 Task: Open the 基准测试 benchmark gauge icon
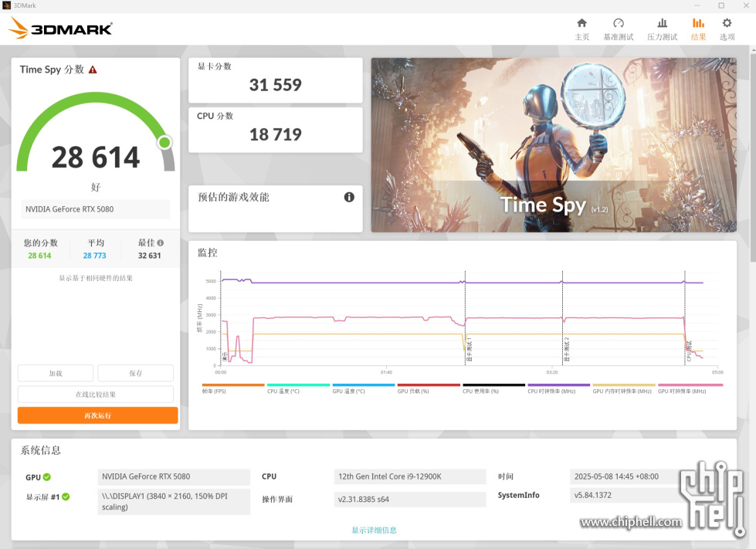618,23
